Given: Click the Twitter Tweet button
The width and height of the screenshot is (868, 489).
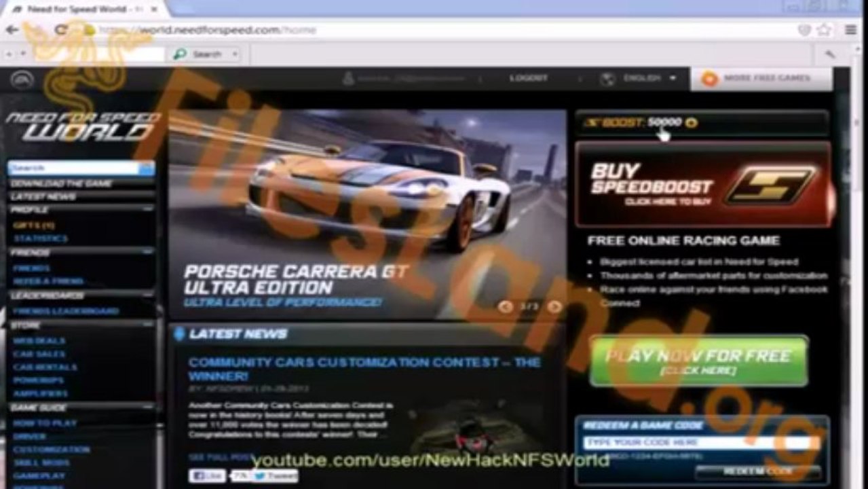Looking at the screenshot, I should pos(275,476).
